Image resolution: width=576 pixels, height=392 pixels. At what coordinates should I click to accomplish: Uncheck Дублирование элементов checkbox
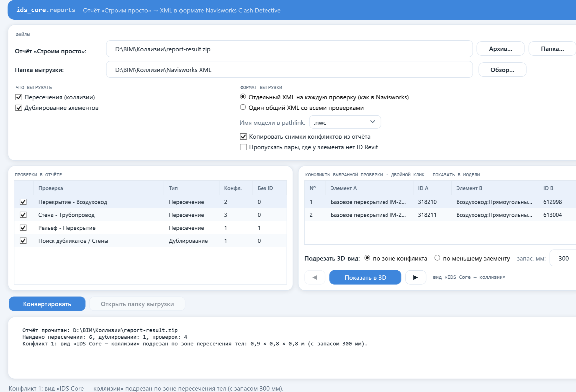(18, 108)
